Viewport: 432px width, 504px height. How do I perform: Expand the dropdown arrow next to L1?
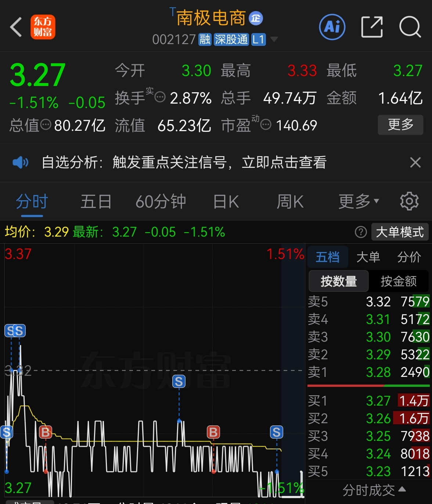pos(274,39)
